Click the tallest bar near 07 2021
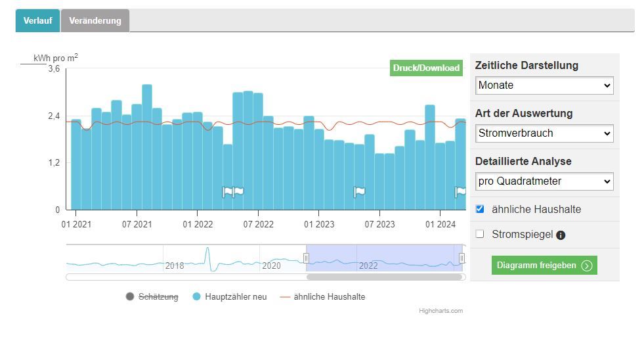Image resolution: width=644 pixels, height=349 pixels. (147, 147)
